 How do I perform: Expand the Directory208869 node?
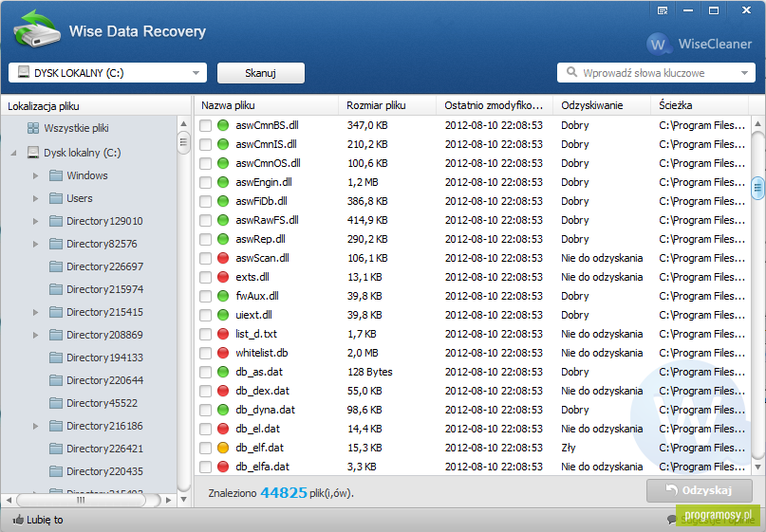point(35,336)
